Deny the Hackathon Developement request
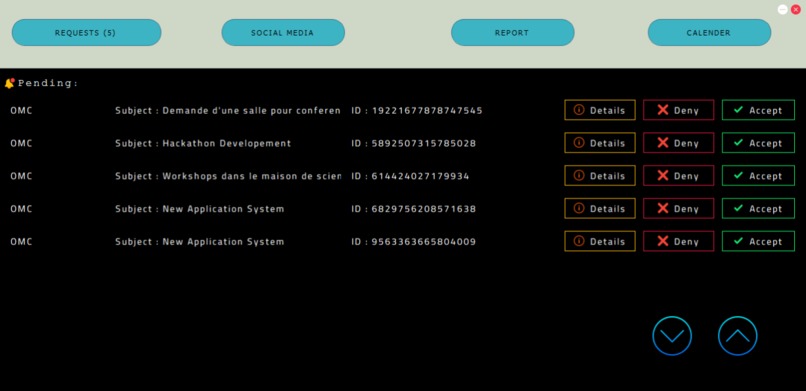The width and height of the screenshot is (806, 391). point(679,143)
